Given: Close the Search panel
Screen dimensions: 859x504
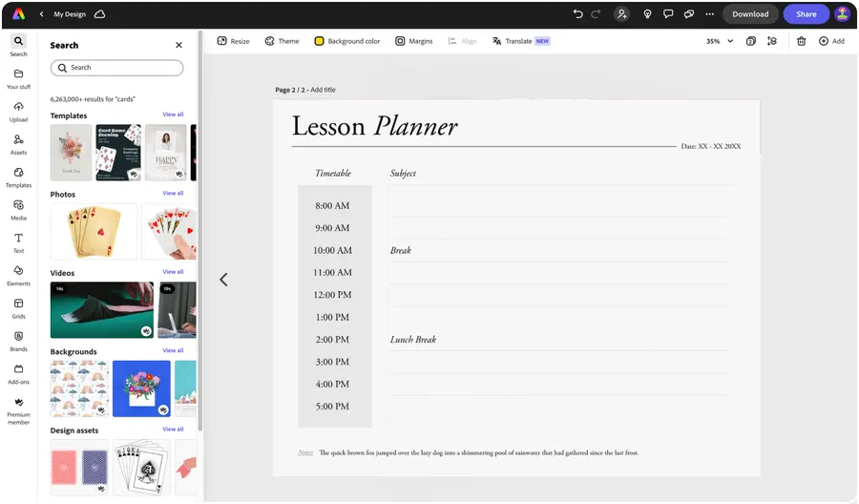Looking at the screenshot, I should click(x=178, y=46).
